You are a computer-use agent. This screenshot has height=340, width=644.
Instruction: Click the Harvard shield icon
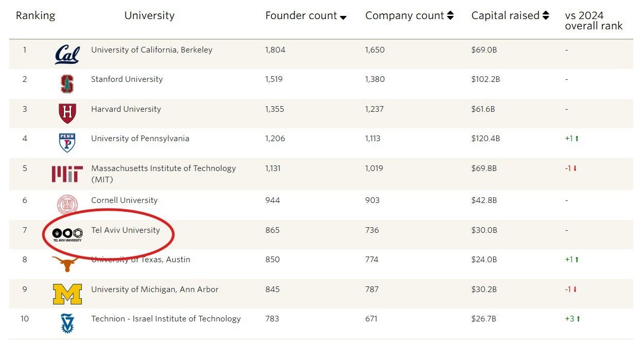pos(66,113)
